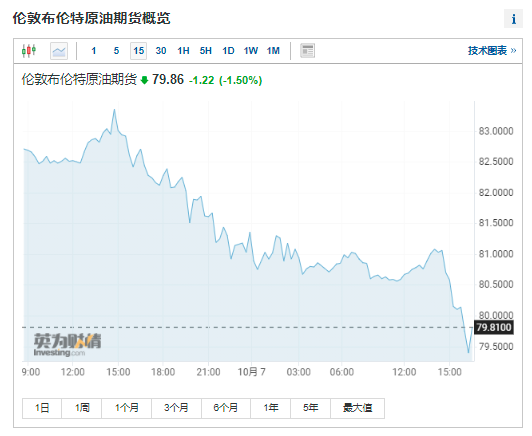The width and height of the screenshot is (532, 436).
Task: Select the 3个月 range button
Action: tap(176, 408)
